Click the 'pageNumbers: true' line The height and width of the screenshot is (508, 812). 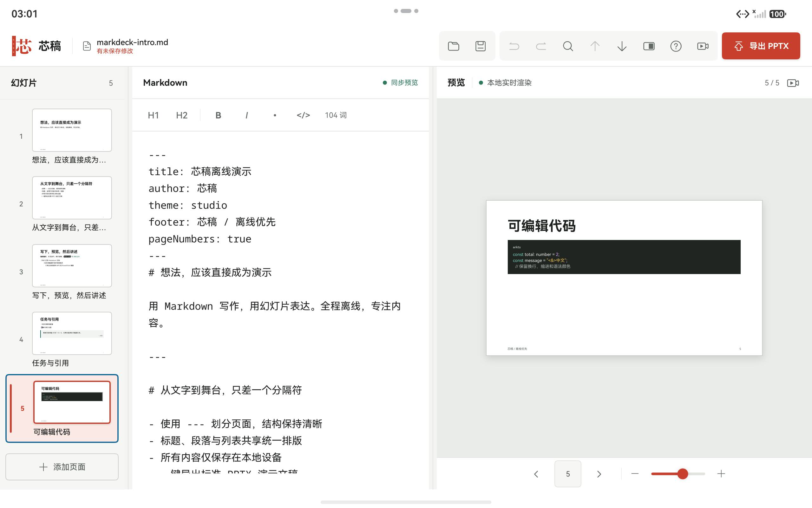pos(200,239)
